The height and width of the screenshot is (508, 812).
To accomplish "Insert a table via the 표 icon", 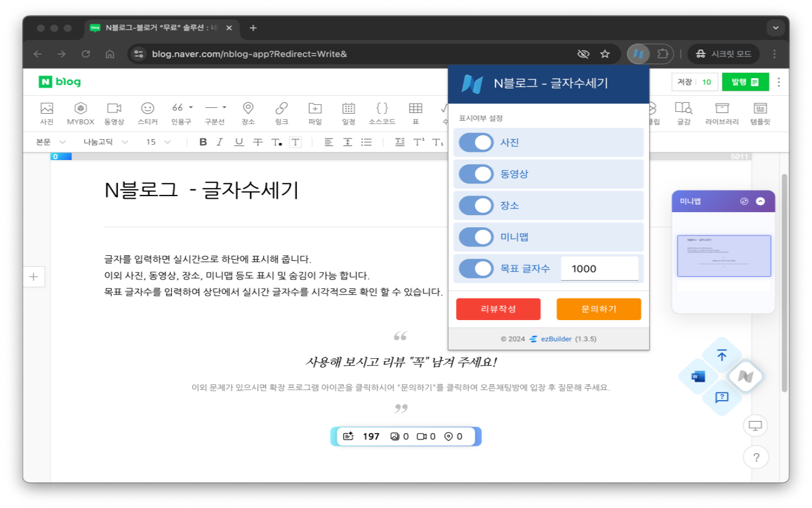I will [x=416, y=113].
